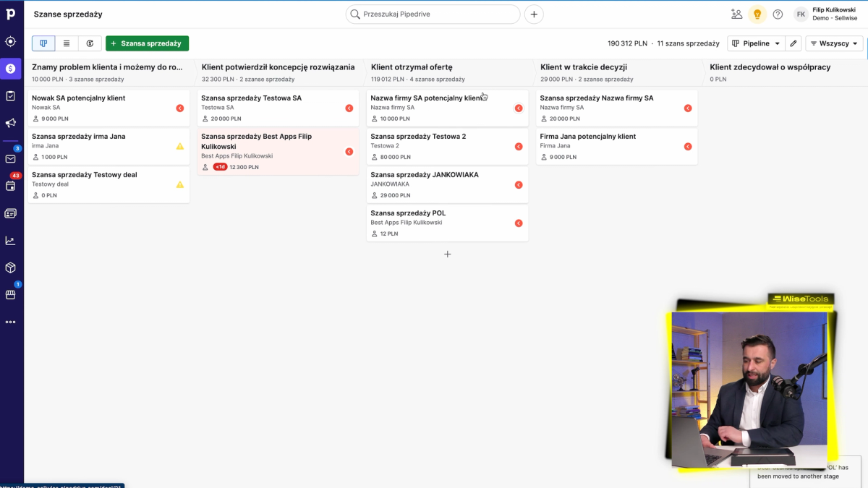
Task: Click overdue activity icon on Nowak SA deal
Action: tap(180, 108)
